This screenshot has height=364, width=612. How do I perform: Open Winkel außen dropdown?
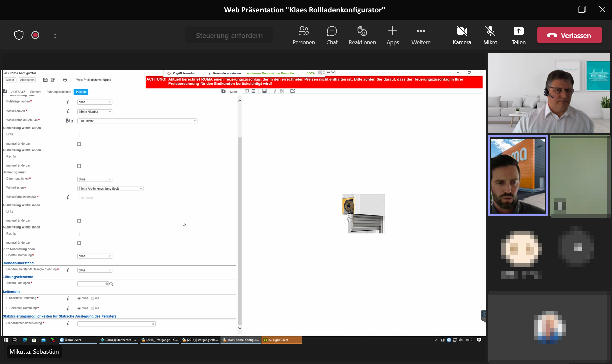click(x=94, y=112)
